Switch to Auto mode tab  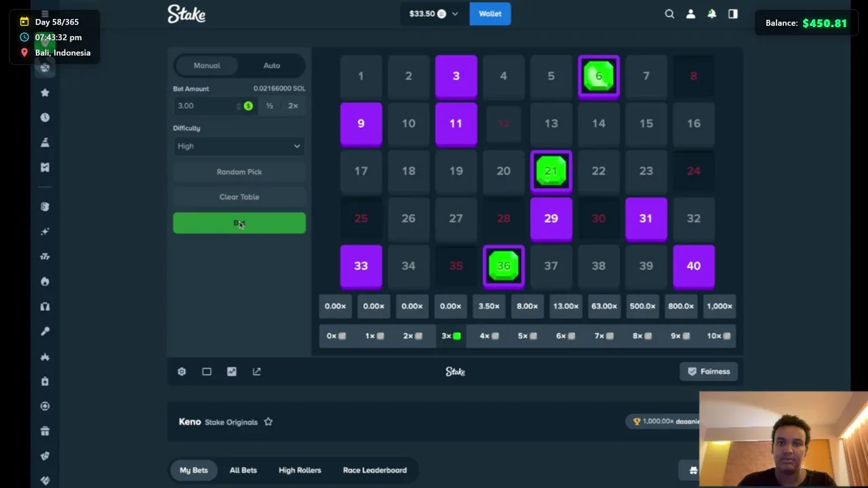pos(271,66)
